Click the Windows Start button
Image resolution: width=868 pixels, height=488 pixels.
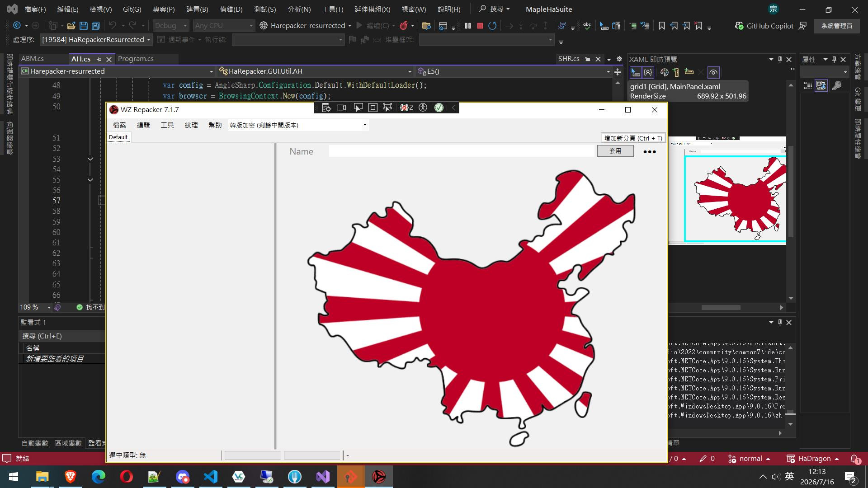14,477
